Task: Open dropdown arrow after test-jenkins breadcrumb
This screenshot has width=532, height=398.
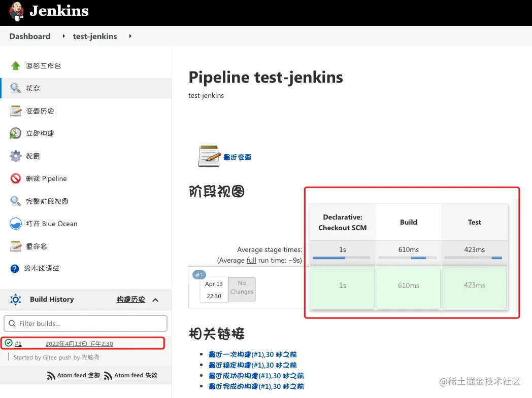Action: coord(130,37)
